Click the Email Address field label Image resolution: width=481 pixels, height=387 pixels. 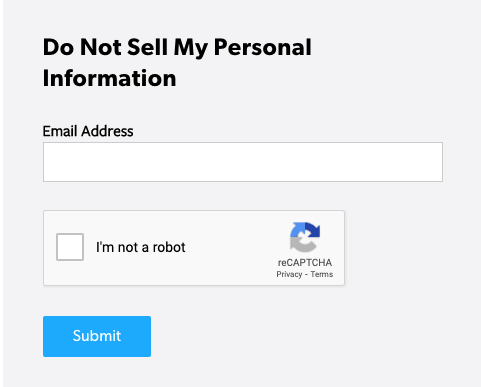click(x=88, y=131)
